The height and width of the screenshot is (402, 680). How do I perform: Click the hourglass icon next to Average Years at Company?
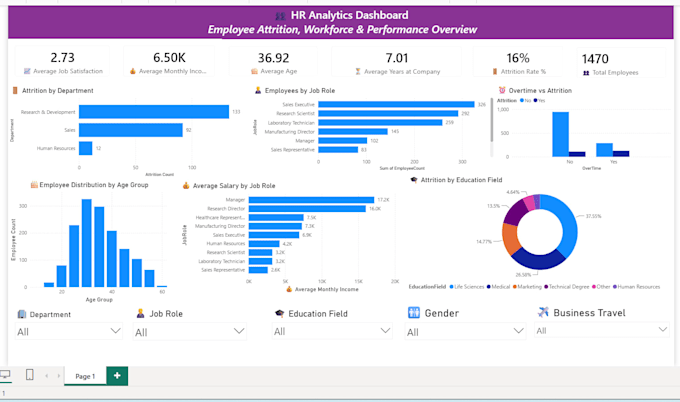click(358, 71)
